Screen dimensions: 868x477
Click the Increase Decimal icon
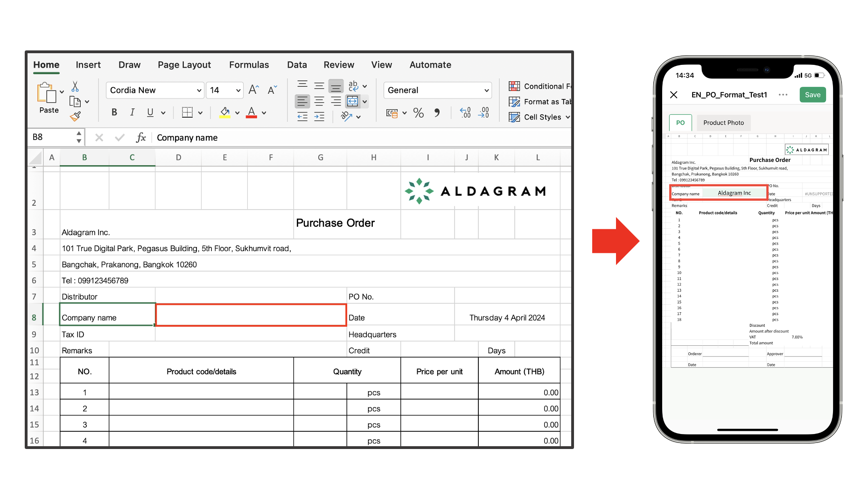click(465, 113)
